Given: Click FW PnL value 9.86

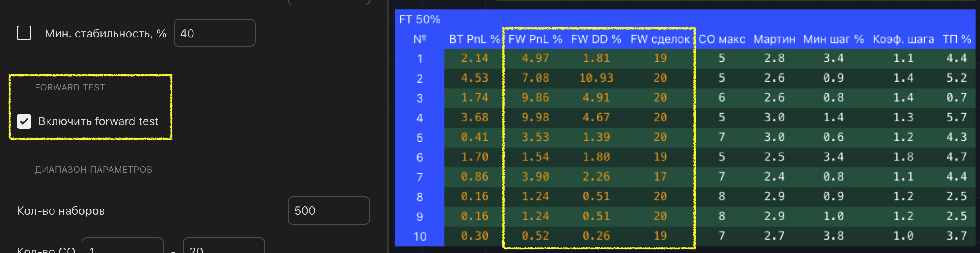Looking at the screenshot, I should point(535,98).
